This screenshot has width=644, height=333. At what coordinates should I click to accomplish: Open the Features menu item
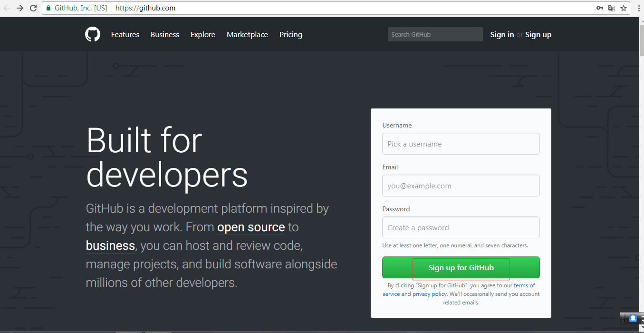click(x=125, y=35)
